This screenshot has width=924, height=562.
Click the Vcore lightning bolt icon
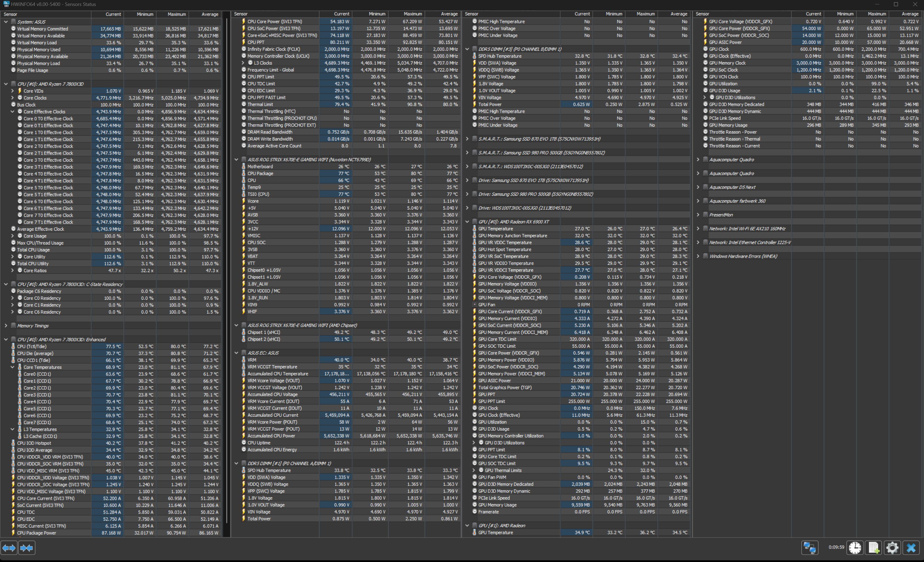(244, 201)
